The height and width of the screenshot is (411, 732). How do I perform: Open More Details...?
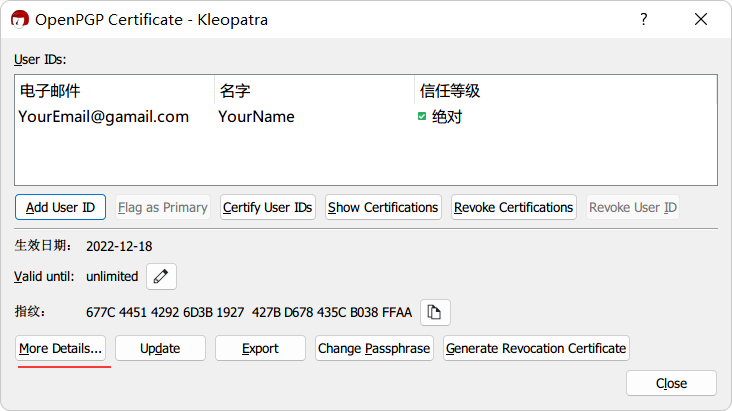[x=61, y=348]
